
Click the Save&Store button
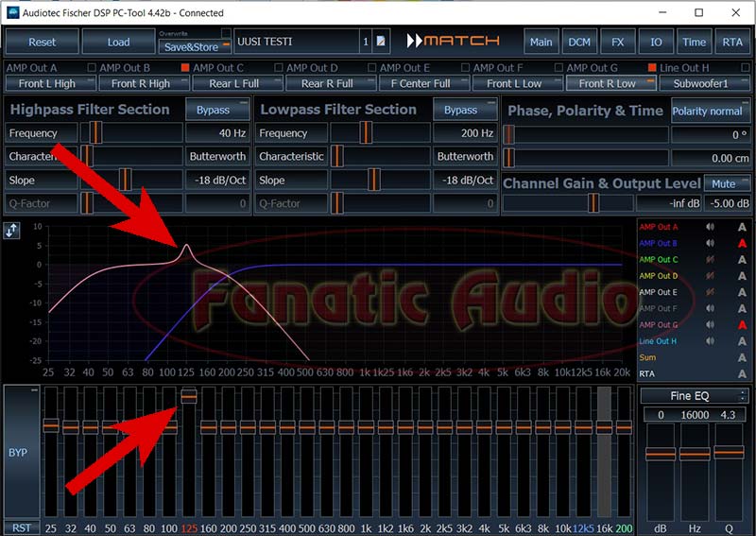point(195,47)
